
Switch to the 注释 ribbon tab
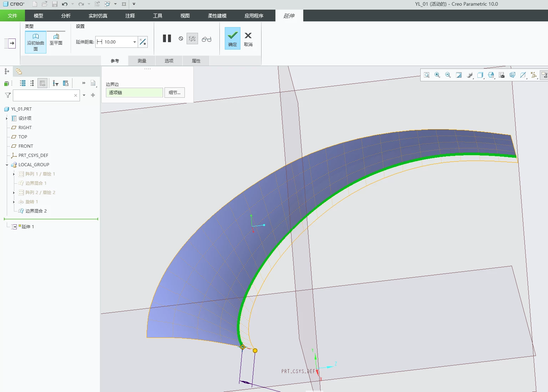pyautogui.click(x=130, y=16)
